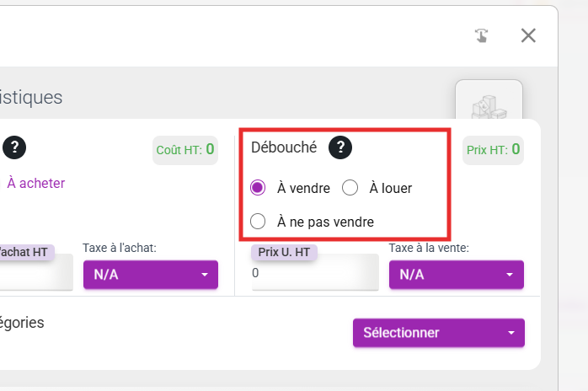Click the arrow on Sélectionner dropdown

point(510,333)
